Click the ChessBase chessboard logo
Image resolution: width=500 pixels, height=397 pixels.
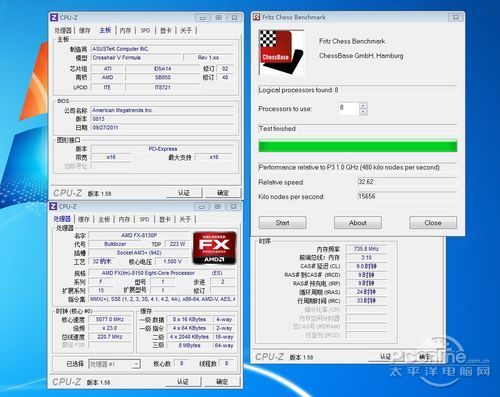[x=281, y=52]
